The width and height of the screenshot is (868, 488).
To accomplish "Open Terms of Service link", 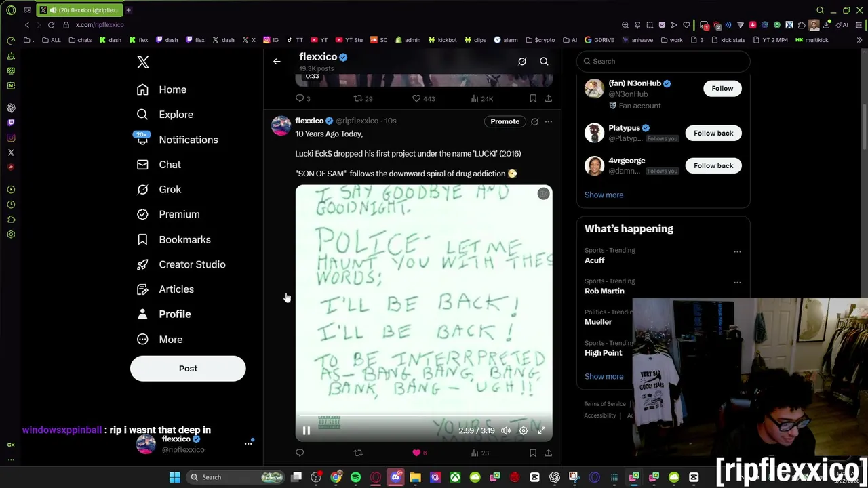I will (605, 404).
